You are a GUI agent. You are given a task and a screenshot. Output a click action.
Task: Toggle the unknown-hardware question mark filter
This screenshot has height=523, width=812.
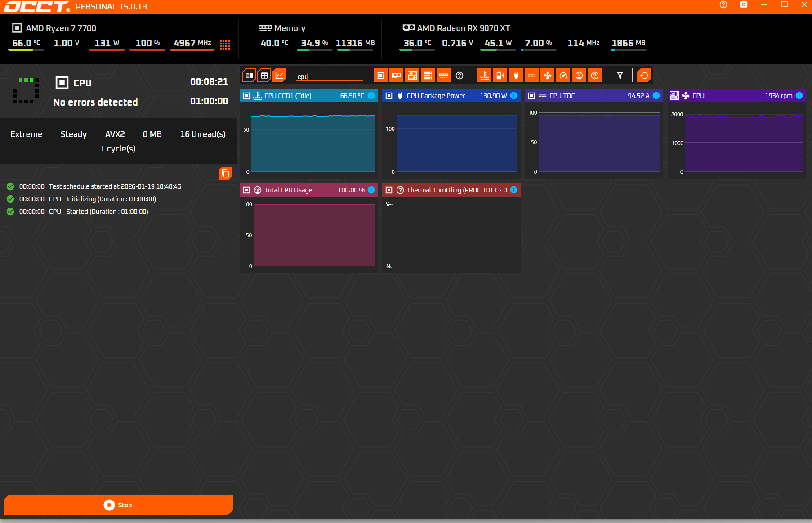click(x=459, y=75)
